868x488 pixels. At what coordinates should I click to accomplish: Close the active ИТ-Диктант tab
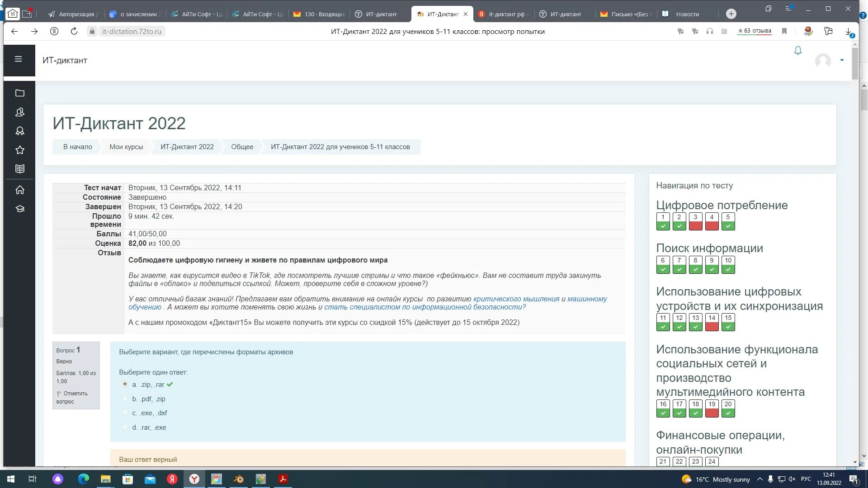466,14
